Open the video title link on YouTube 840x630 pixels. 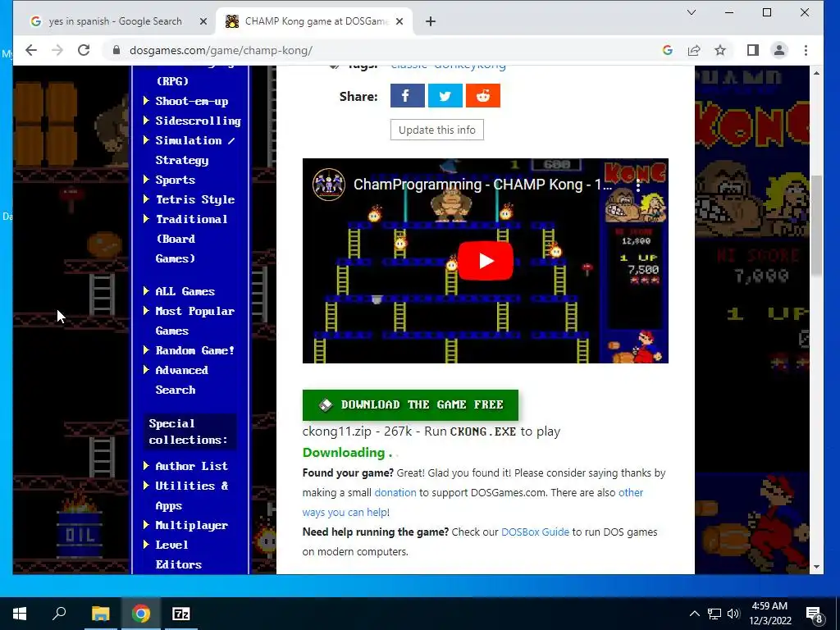[482, 185]
